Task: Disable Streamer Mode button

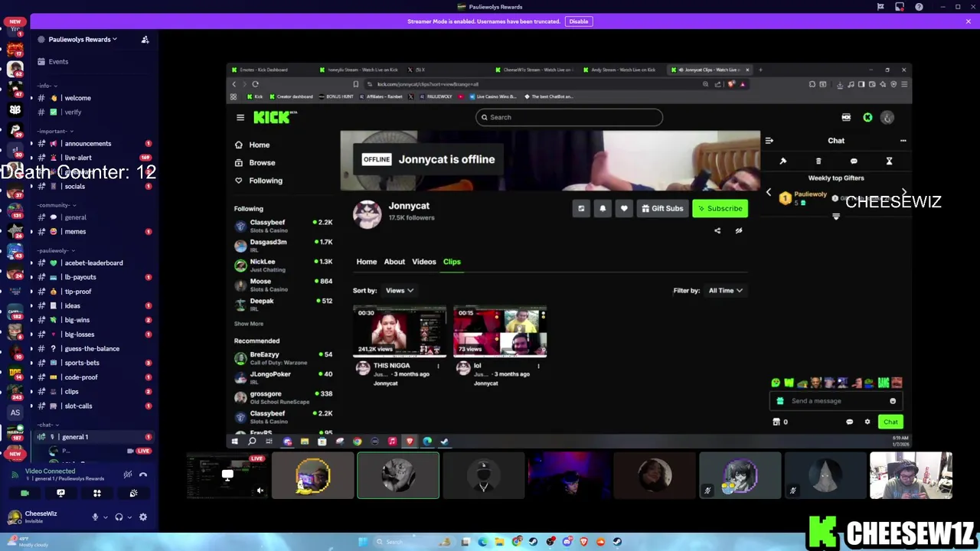Action: pyautogui.click(x=579, y=21)
